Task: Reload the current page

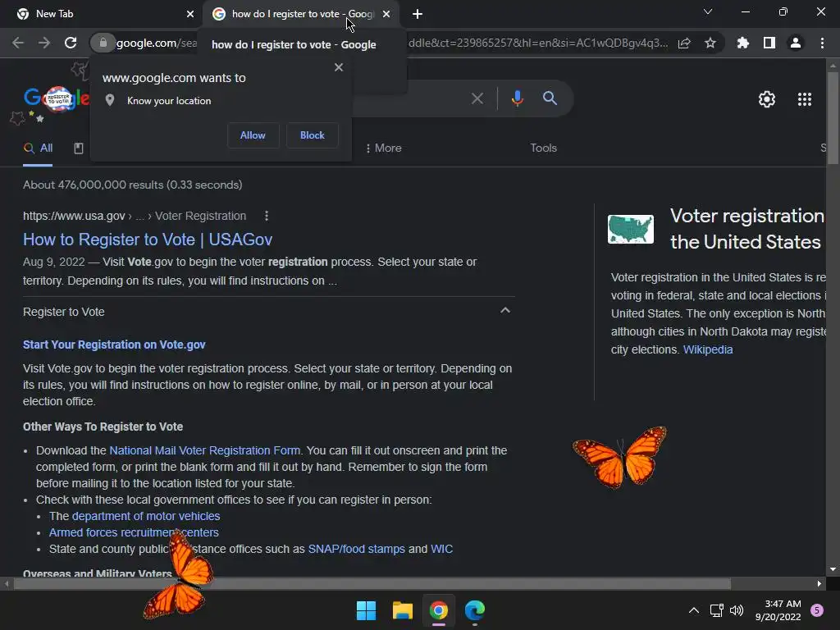Action: 71,43
